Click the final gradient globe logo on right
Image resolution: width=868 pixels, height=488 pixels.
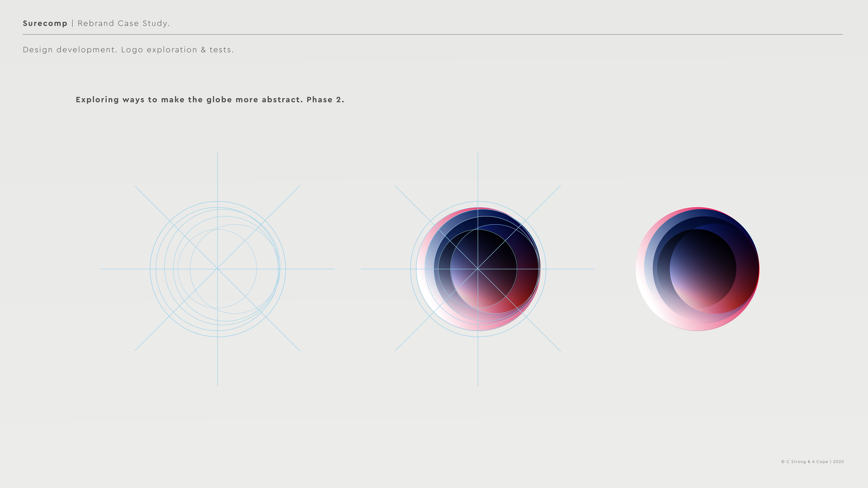[697, 269]
